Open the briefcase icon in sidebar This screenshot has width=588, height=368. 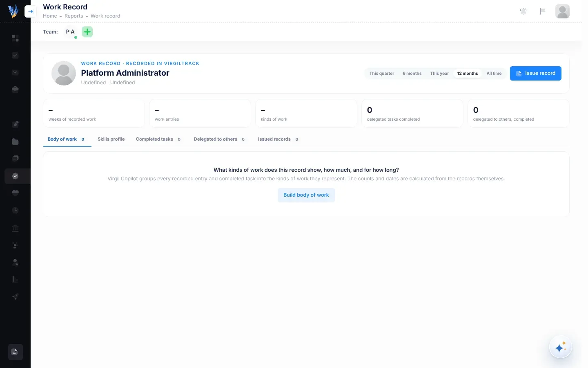click(15, 90)
